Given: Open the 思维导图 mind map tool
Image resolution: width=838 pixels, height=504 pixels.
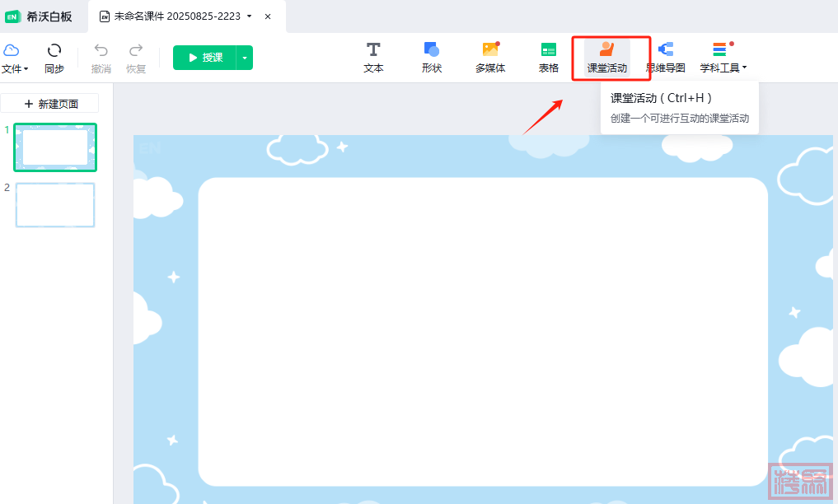Looking at the screenshot, I should [x=666, y=58].
